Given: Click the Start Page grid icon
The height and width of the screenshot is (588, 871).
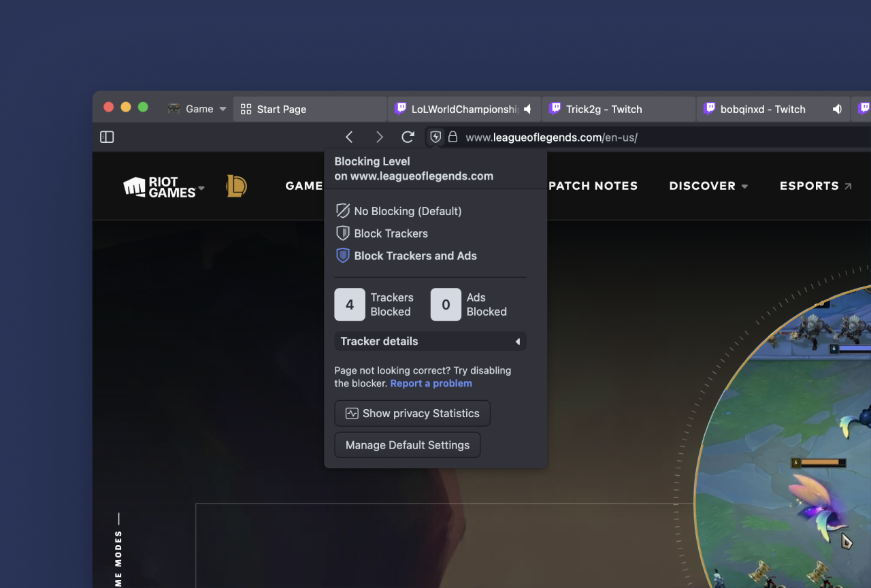Looking at the screenshot, I should point(246,109).
